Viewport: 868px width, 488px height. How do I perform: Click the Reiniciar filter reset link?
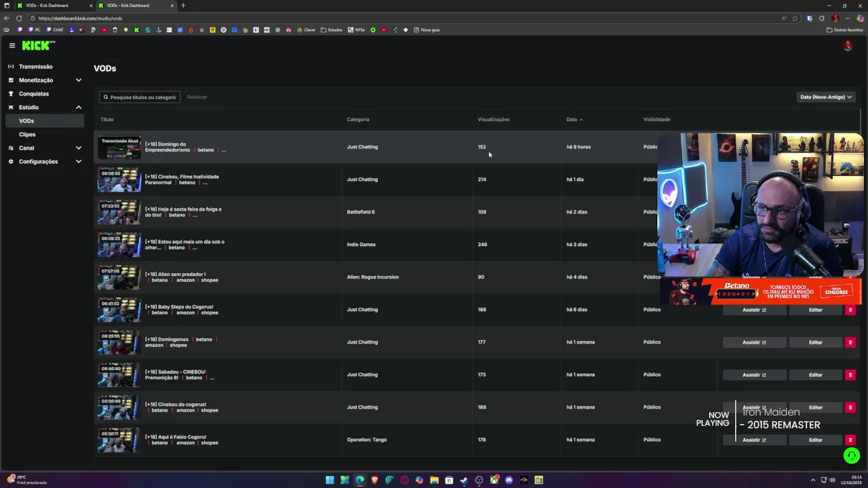[x=197, y=97]
